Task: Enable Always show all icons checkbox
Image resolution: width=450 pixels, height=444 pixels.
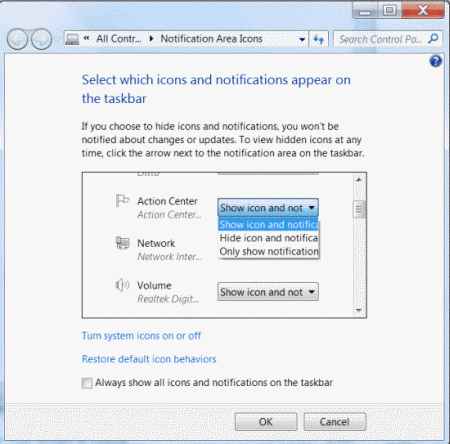Action: click(x=87, y=383)
